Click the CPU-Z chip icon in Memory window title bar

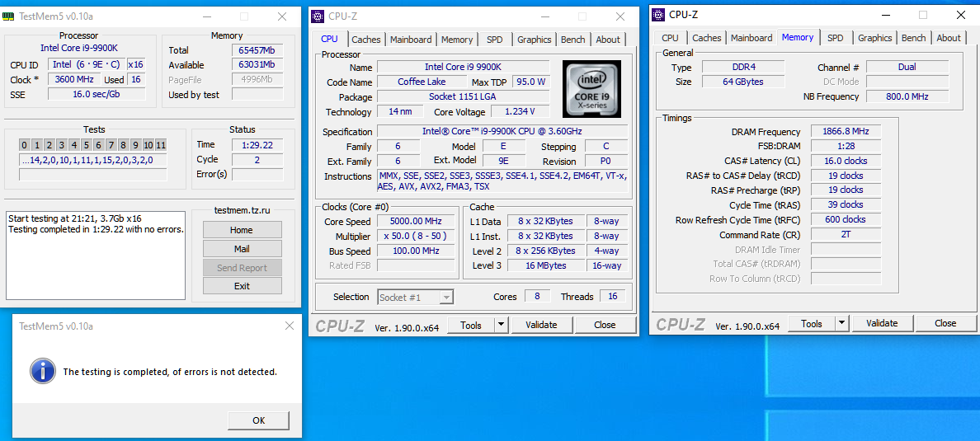[659, 14]
